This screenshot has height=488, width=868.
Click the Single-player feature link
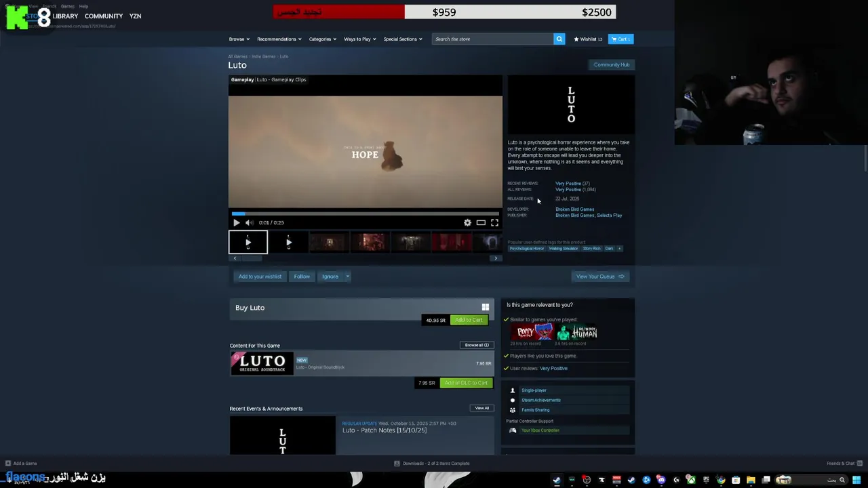pyautogui.click(x=534, y=390)
